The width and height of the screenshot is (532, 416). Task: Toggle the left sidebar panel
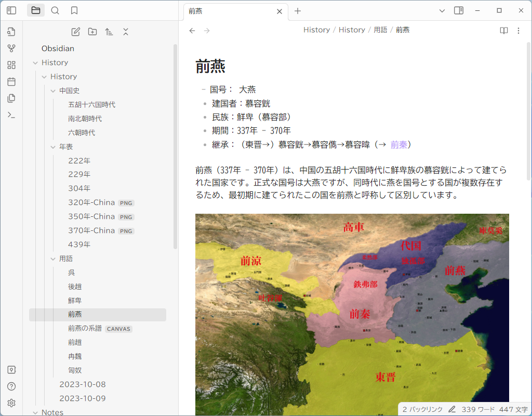[x=11, y=10]
